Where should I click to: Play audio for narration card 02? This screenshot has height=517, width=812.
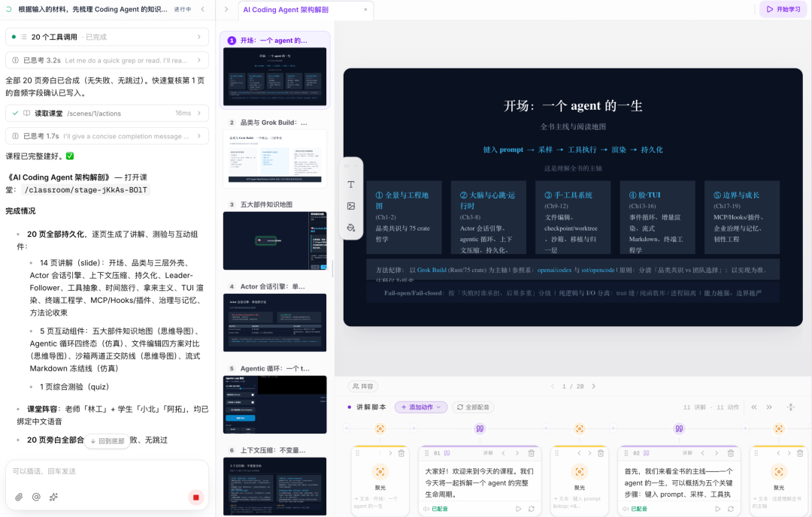tap(718, 509)
